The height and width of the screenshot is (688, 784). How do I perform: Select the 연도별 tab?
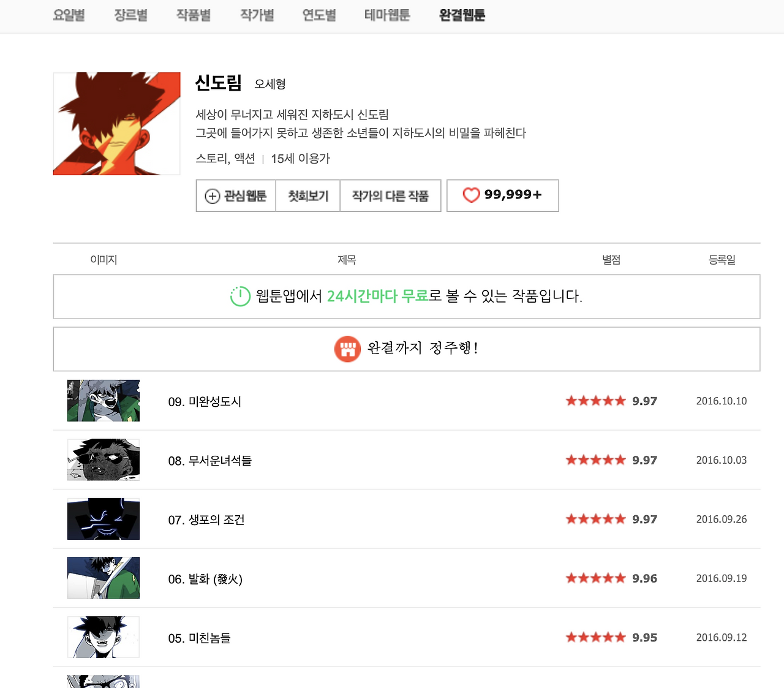click(x=319, y=15)
